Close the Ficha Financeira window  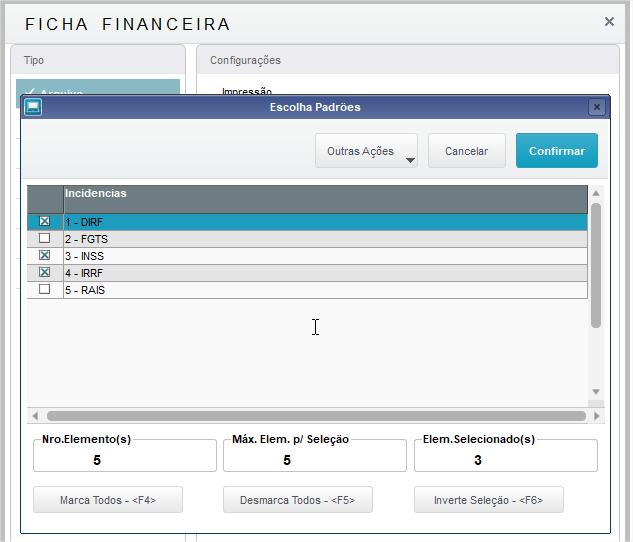pos(609,21)
